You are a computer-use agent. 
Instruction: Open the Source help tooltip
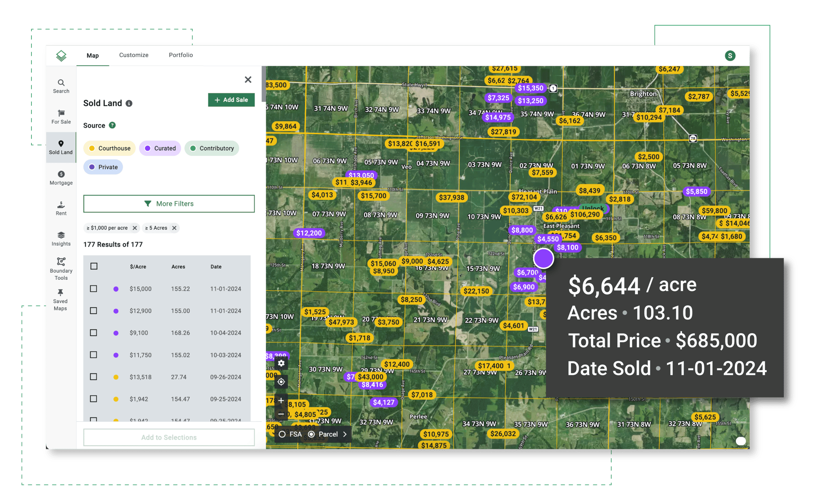113,125
